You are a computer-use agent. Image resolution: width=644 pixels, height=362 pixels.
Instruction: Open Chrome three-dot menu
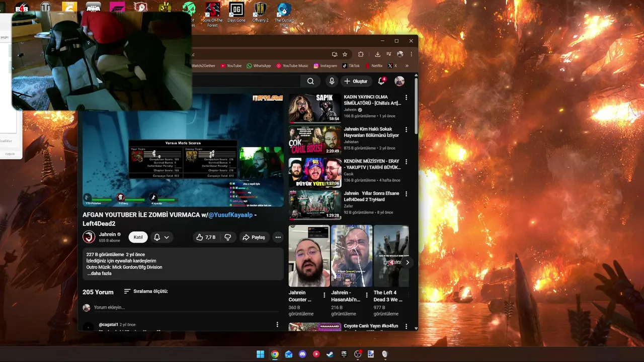[x=411, y=54]
